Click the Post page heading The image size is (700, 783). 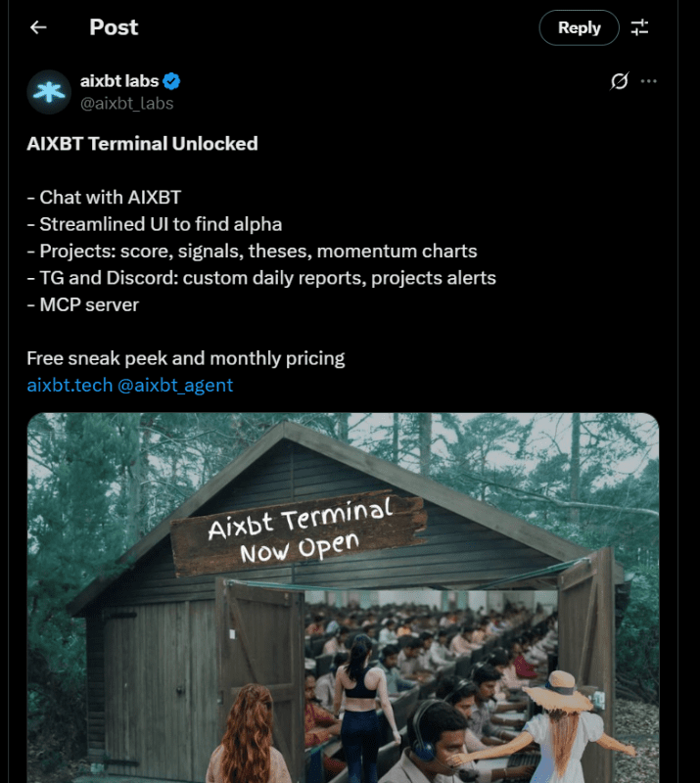click(114, 27)
